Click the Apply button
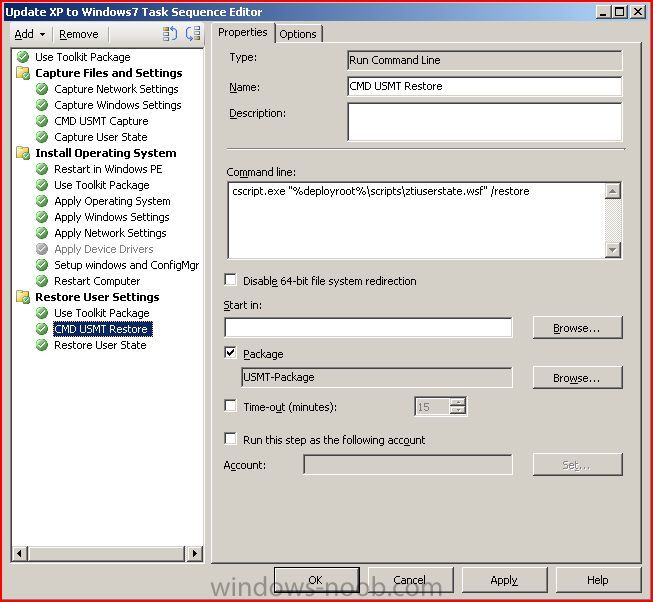 (504, 580)
